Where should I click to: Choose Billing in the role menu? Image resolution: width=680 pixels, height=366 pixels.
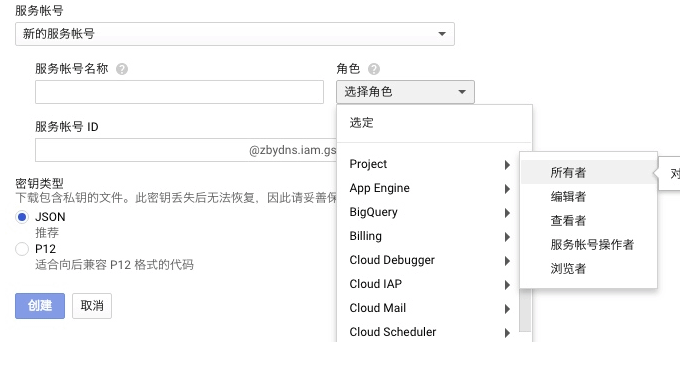[428, 236]
